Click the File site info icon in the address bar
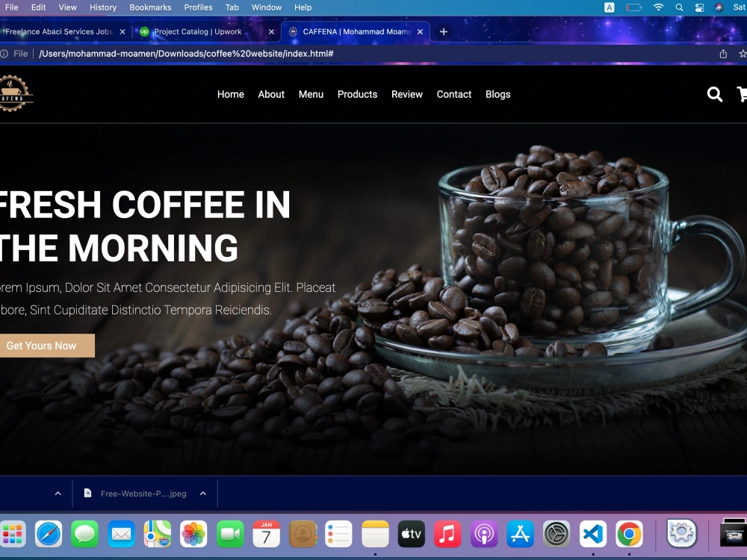Screen dimensions: 747x560 coord(4,54)
